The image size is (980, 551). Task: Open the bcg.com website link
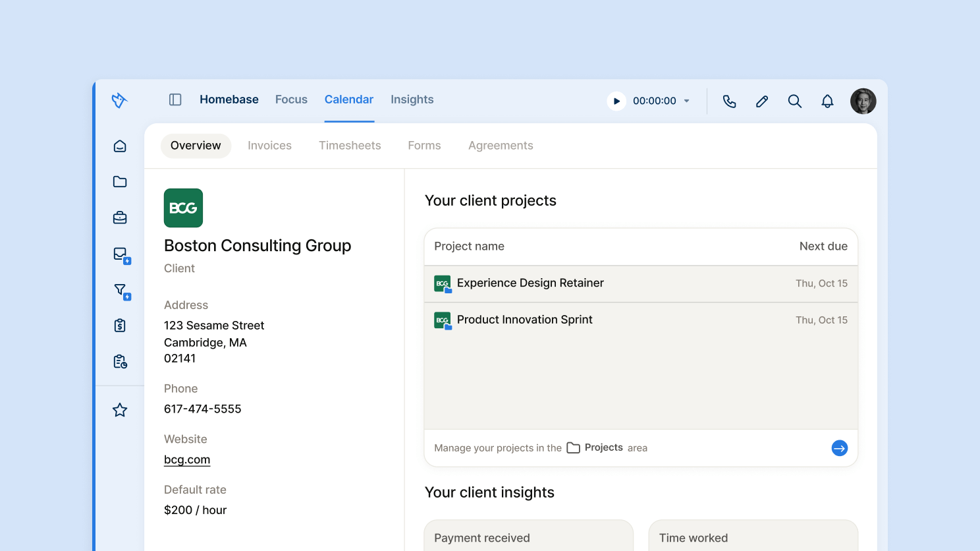tap(187, 459)
